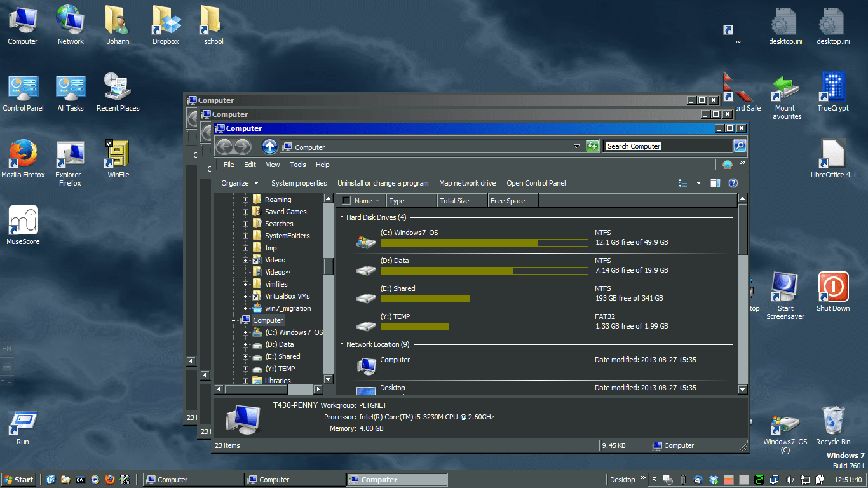
Task: Collapse the Computer node in the folder tree
Action: tap(233, 320)
